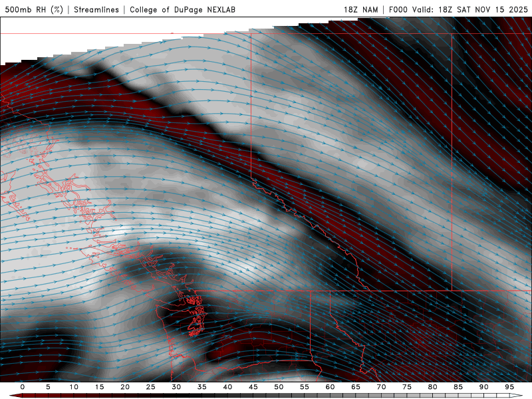Click the "35" value on the color scale
This screenshot has height=399, width=532.
[202, 387]
